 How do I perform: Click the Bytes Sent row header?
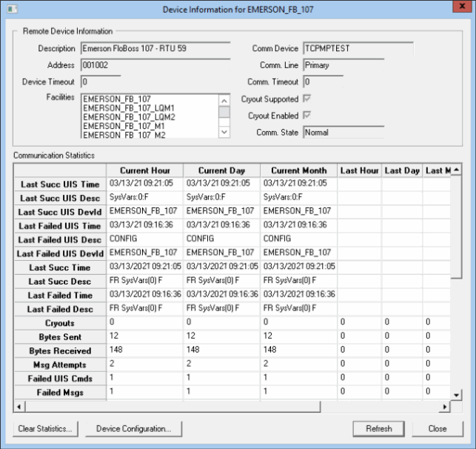coord(60,337)
